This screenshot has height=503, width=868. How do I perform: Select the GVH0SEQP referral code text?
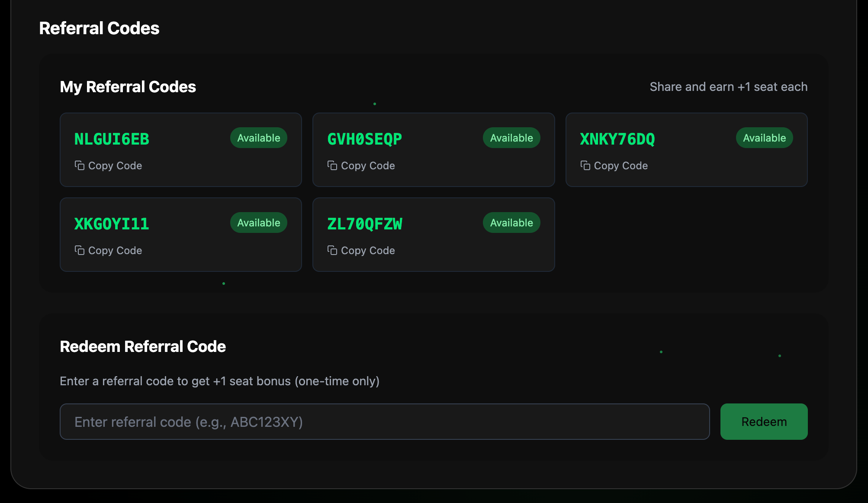(x=364, y=139)
